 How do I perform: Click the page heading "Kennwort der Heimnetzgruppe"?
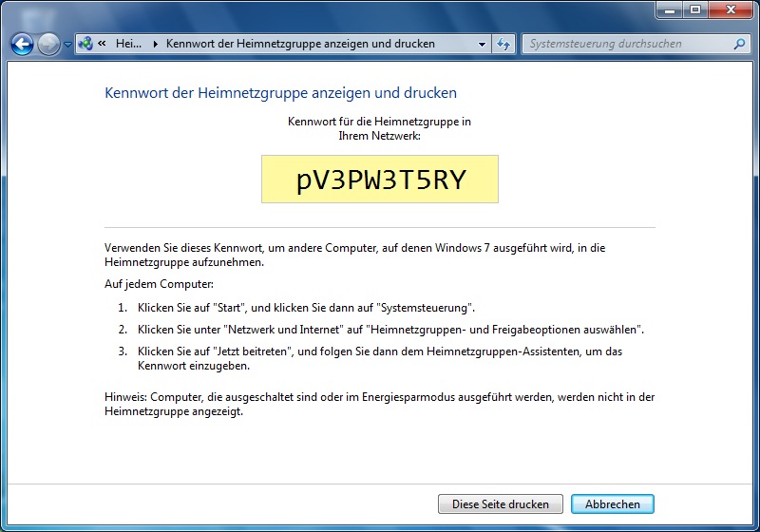[x=280, y=93]
